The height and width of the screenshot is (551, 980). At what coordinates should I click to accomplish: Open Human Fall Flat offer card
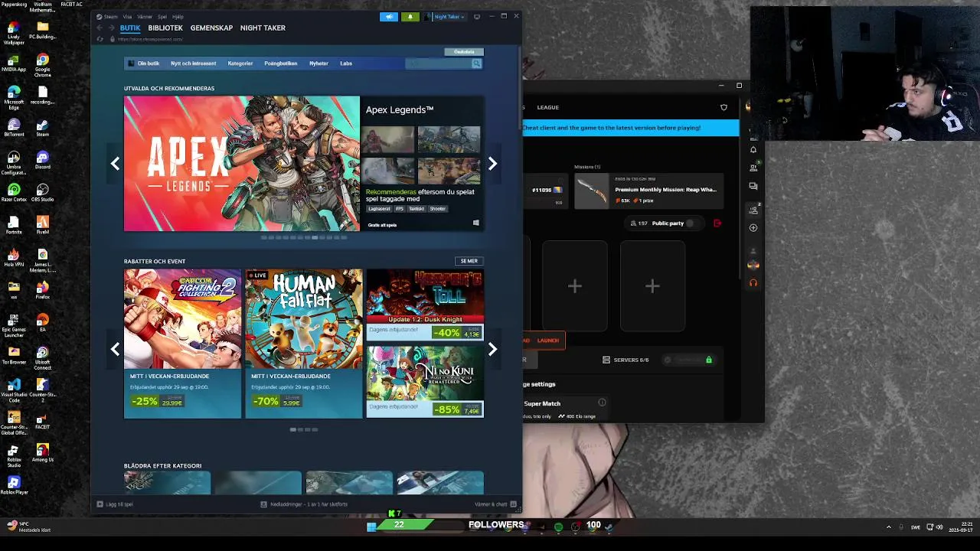click(x=304, y=344)
